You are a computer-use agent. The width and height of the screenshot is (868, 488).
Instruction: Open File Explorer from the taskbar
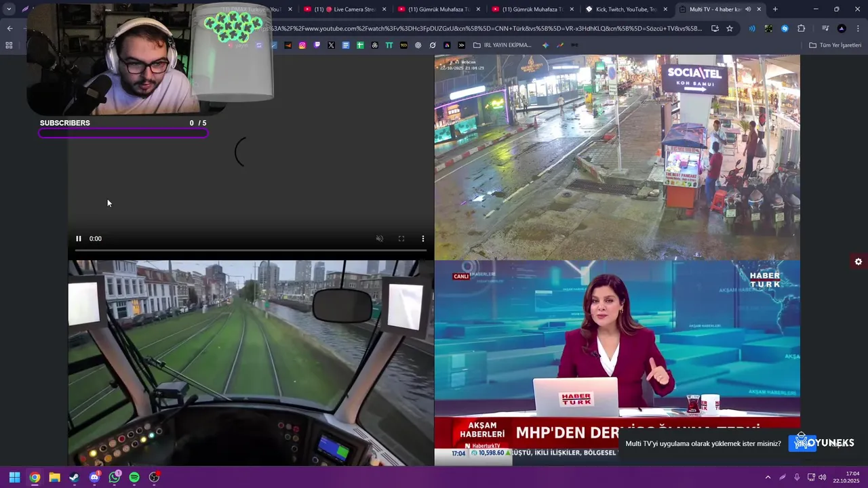tap(54, 477)
